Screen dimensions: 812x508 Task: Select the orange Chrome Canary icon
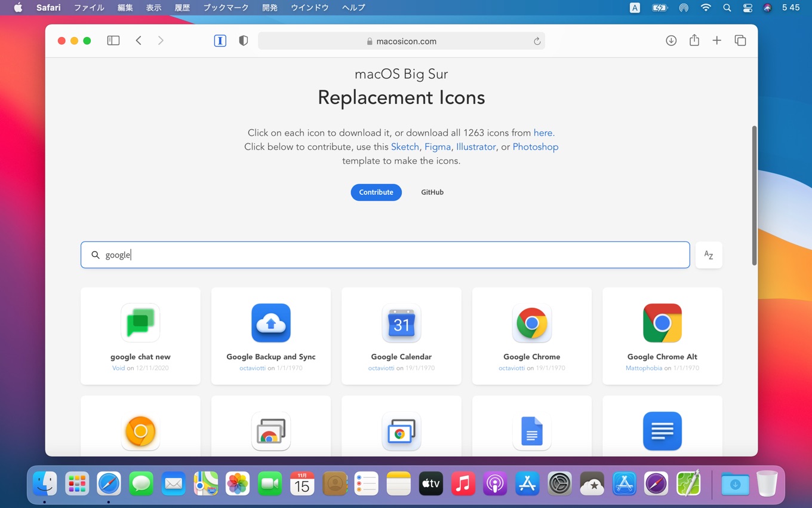tap(140, 431)
